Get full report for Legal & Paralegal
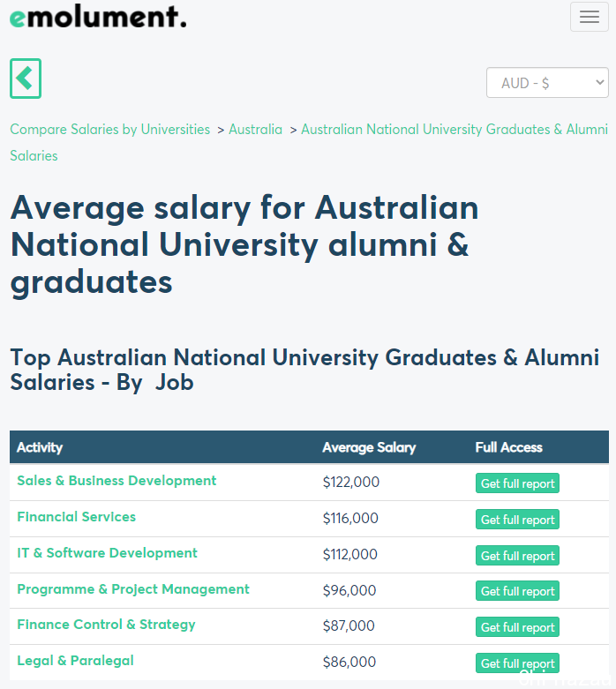 (x=517, y=663)
